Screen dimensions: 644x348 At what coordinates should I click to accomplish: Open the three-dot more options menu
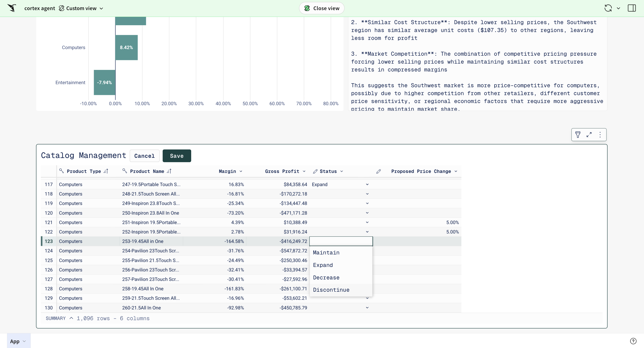(600, 135)
